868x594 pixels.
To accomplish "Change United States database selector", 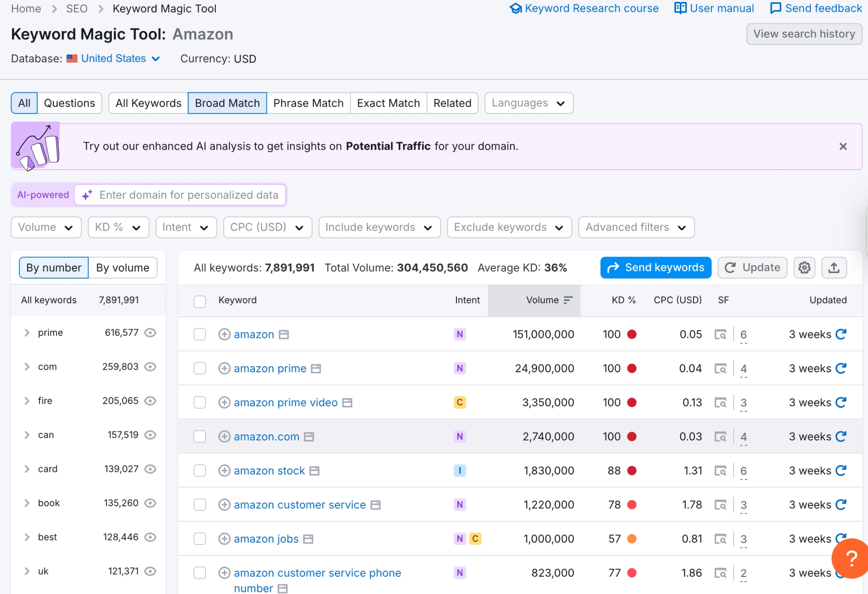I will pyautogui.click(x=114, y=59).
